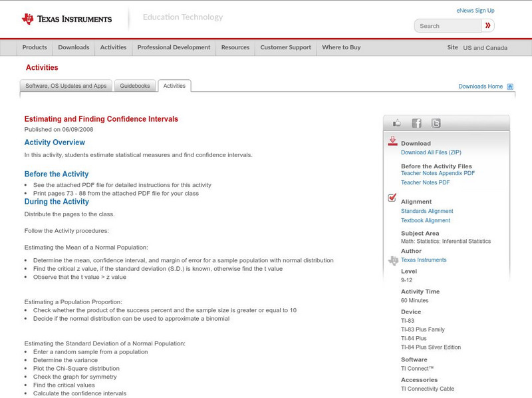Click the Published on 06/09/2008 text
532x398 pixels.
coord(59,129)
